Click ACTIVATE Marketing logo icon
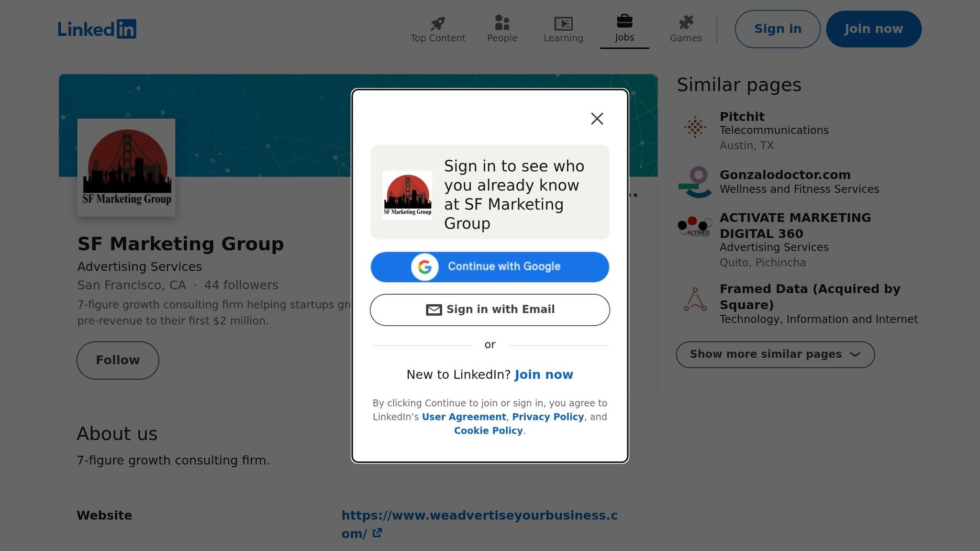 695,226
